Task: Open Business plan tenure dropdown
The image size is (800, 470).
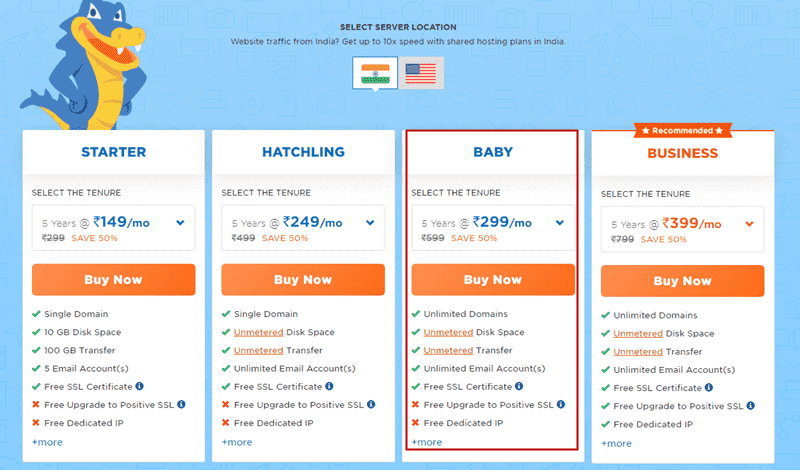Action: (750, 224)
